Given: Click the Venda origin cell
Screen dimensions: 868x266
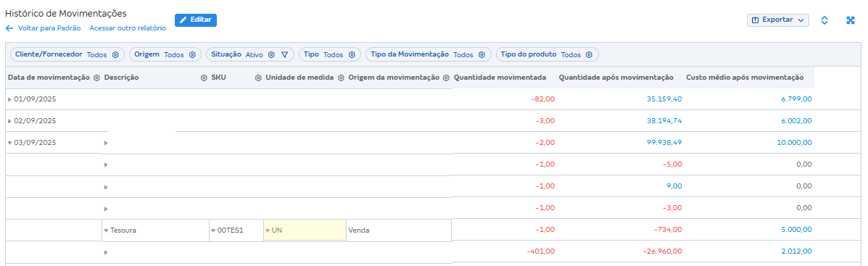Looking at the screenshot, I should coord(399,230).
